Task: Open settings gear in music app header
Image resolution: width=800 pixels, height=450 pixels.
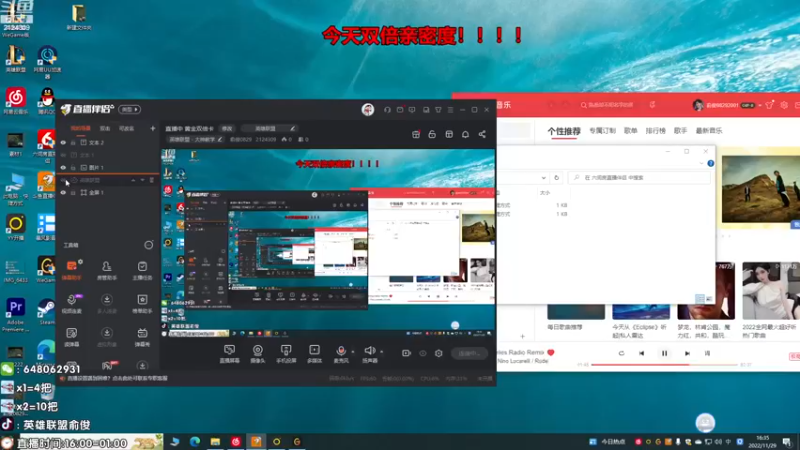Action: coord(784,105)
